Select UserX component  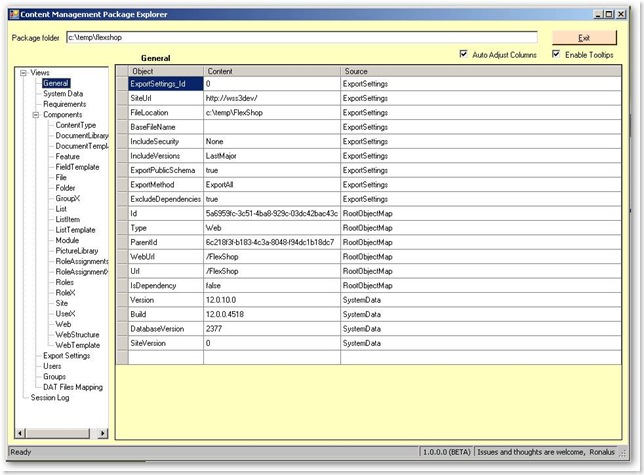[x=66, y=314]
